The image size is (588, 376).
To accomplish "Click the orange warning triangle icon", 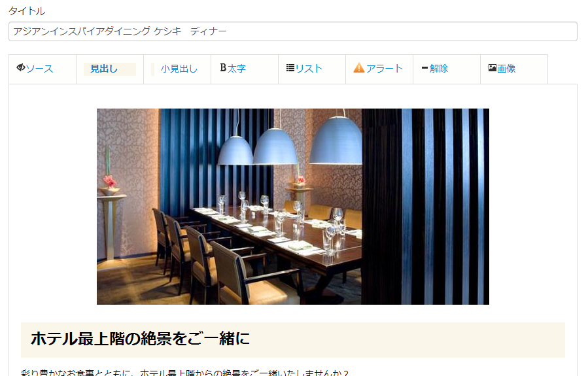I will [359, 67].
